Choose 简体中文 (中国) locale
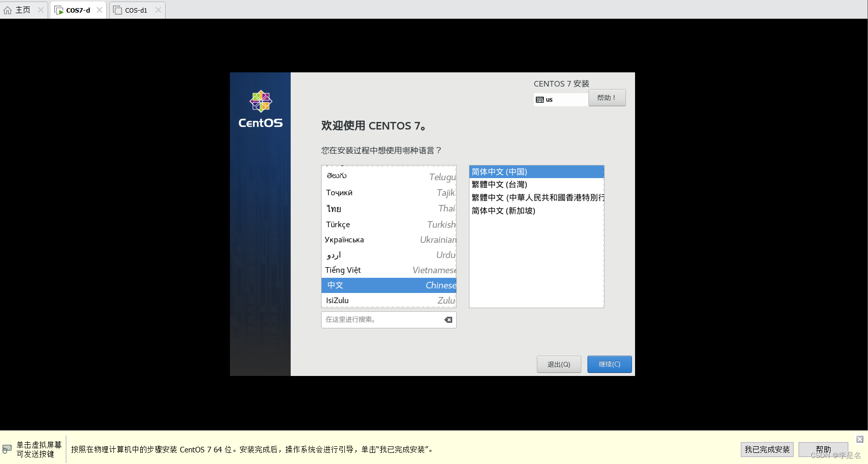The height and width of the screenshot is (464, 868). point(537,172)
